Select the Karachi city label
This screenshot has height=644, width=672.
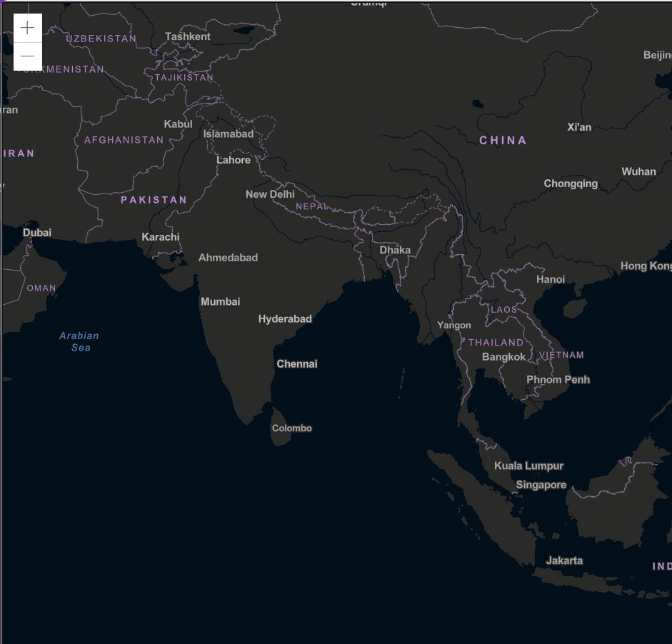[161, 236]
